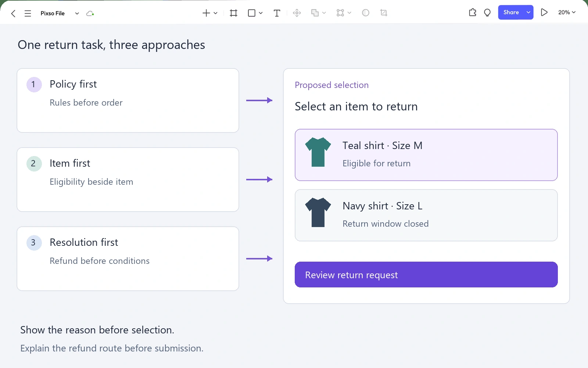
Task: Click the navy shirt image
Action: click(x=318, y=212)
